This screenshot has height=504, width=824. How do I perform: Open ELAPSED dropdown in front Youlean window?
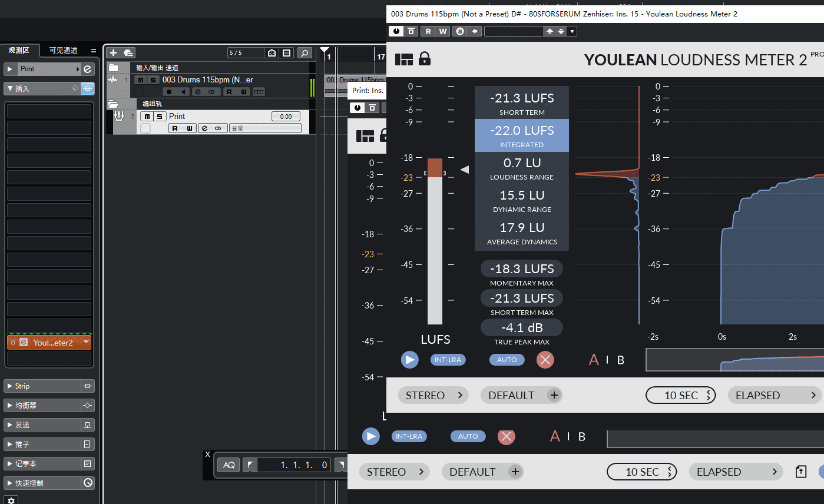click(776, 395)
